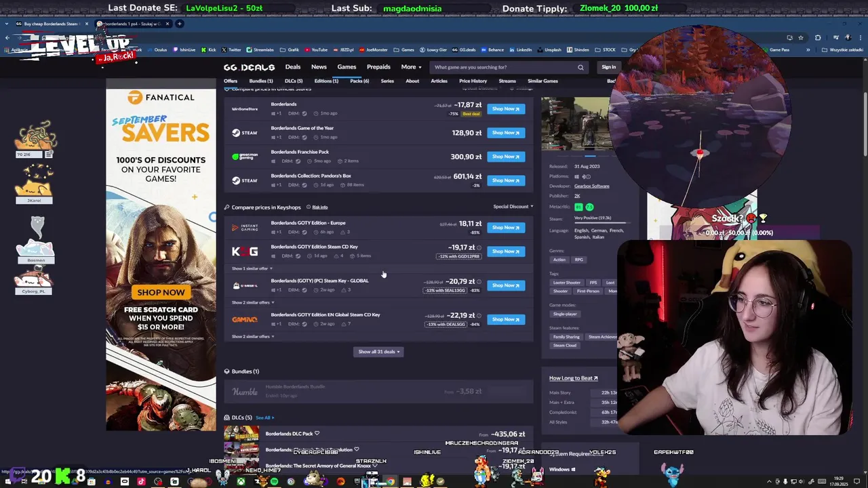Click the Green Man Gaming logo
The image size is (868, 488).
tap(245, 157)
